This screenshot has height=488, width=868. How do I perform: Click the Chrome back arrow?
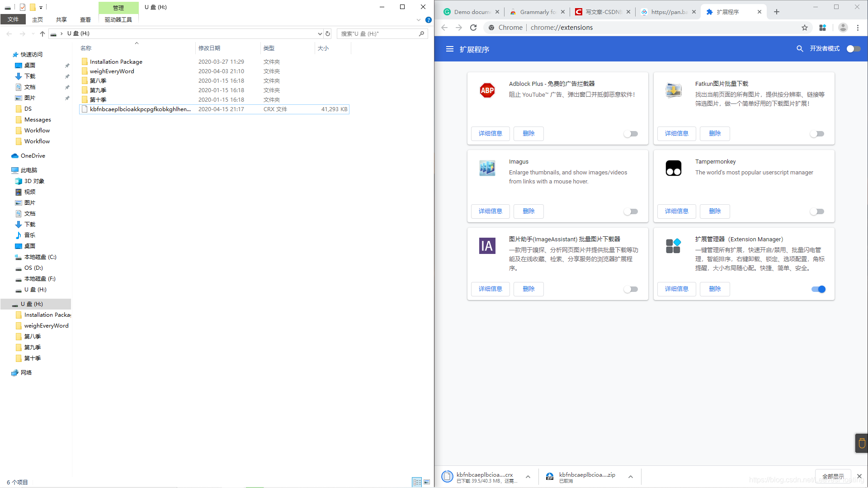pyautogui.click(x=444, y=28)
